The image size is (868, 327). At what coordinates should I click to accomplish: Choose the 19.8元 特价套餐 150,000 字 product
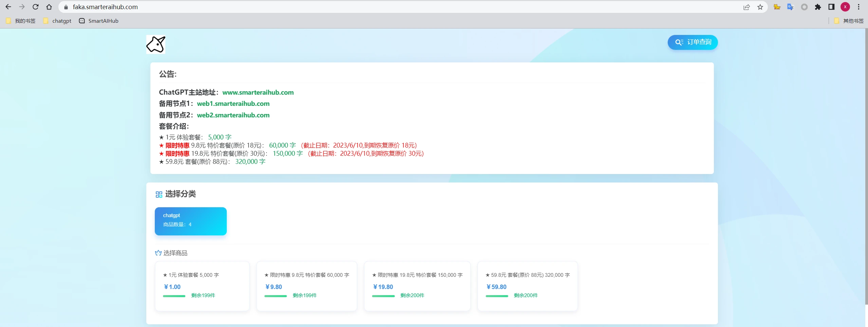point(417,286)
